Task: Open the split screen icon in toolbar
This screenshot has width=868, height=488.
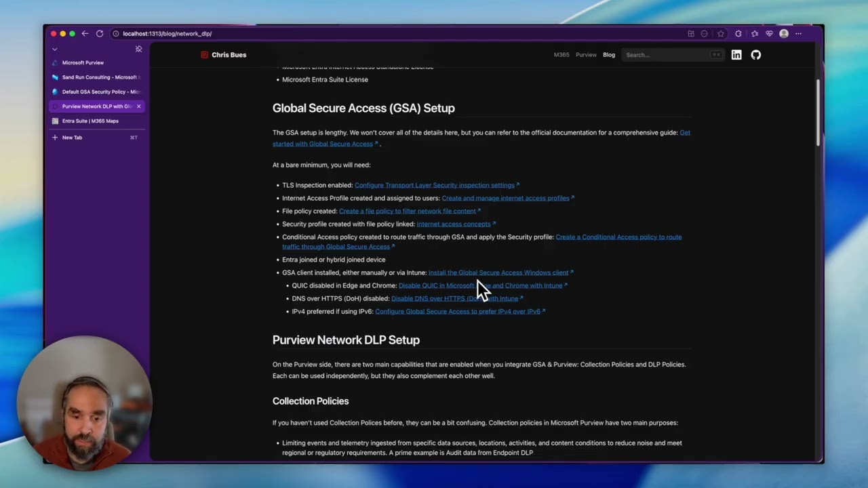Action: [691, 33]
